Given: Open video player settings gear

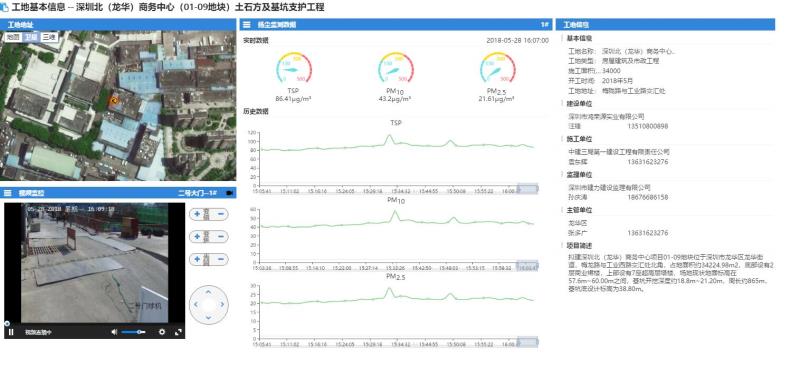Looking at the screenshot, I should (162, 332).
